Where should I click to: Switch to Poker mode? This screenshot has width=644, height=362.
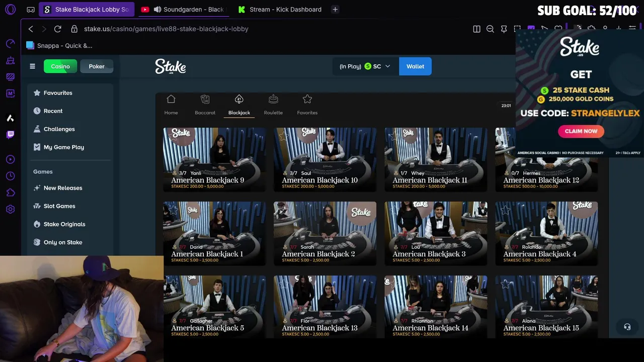(97, 66)
